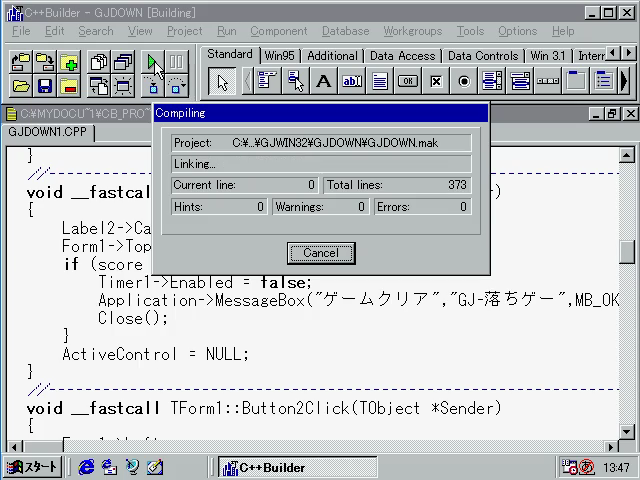
Task: Open the Workgroups menu
Action: 413,31
